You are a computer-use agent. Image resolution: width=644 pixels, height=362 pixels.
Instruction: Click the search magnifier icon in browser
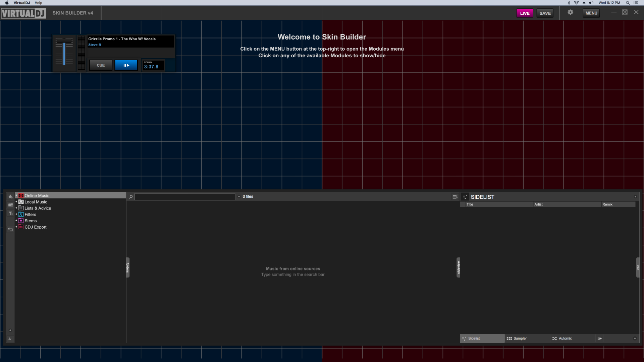click(131, 197)
